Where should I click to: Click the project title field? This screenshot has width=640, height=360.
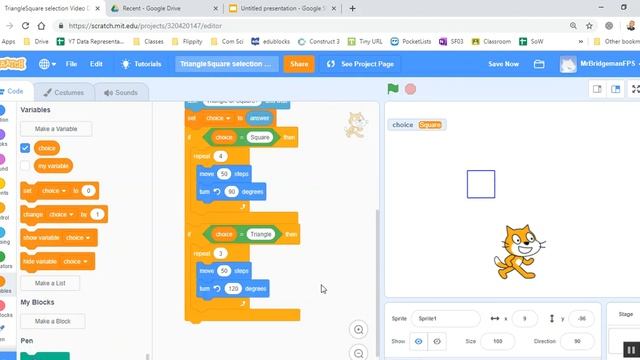227,64
